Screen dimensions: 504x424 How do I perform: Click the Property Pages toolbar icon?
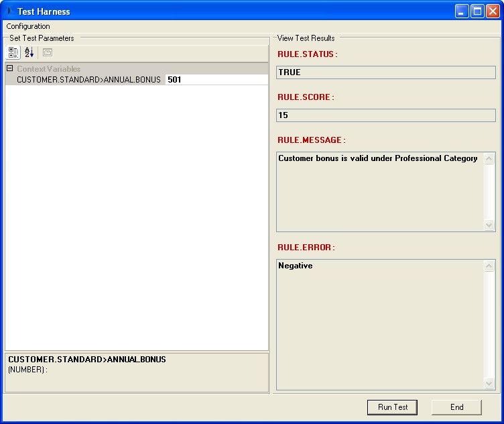pyautogui.click(x=48, y=52)
